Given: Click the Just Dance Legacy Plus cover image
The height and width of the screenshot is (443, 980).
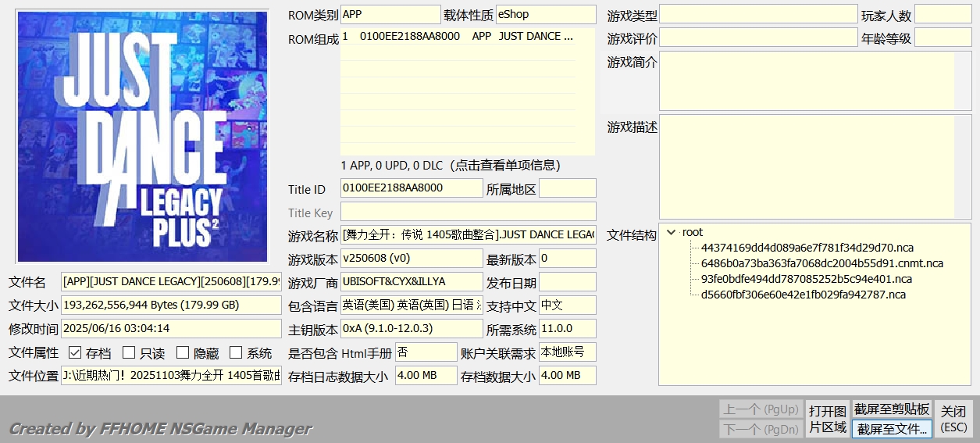Looking at the screenshot, I should click(x=142, y=137).
